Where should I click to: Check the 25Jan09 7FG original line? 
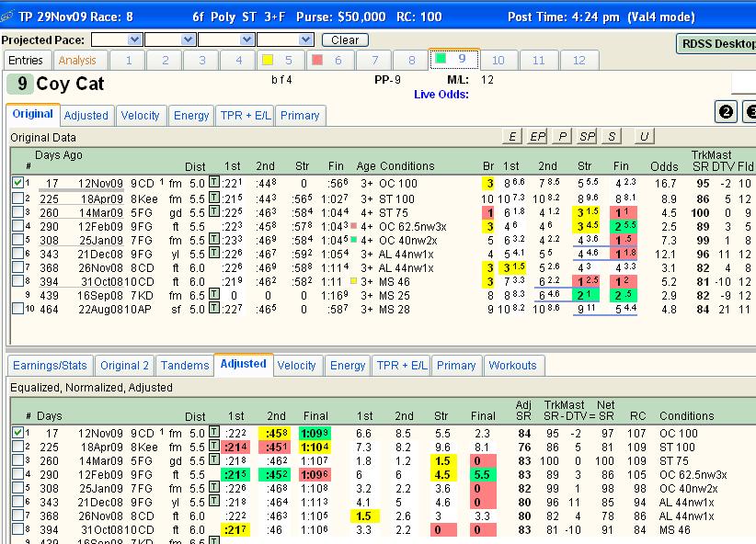click(17, 239)
